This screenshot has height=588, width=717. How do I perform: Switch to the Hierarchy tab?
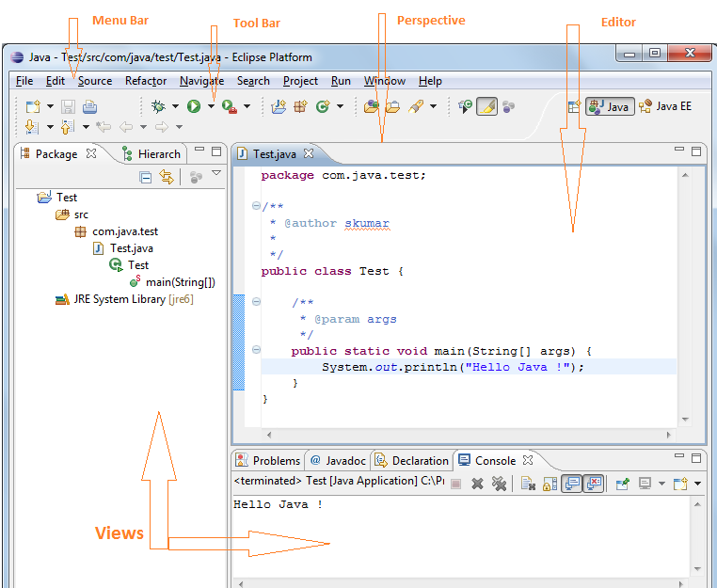(151, 154)
